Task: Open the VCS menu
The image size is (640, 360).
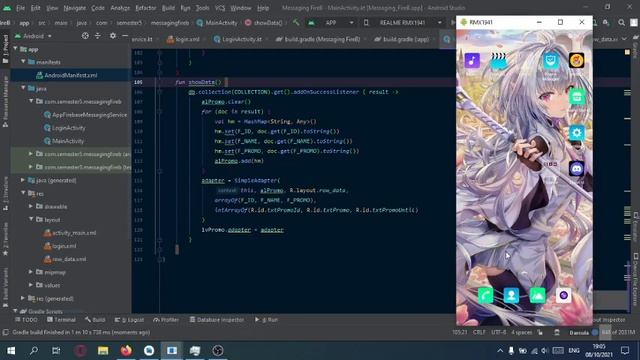Action: (220, 8)
